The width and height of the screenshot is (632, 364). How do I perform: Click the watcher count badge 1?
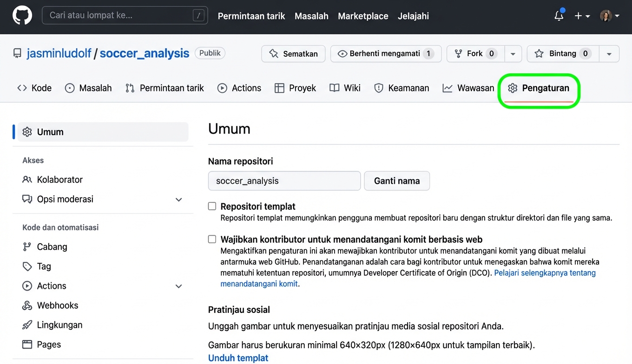tap(428, 53)
